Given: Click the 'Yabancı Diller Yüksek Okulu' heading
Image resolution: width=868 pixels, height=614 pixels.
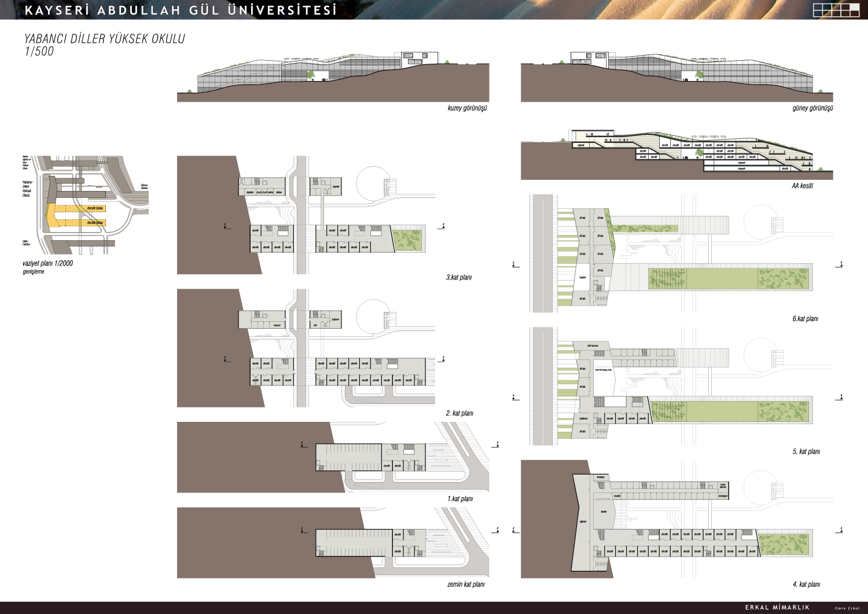Looking at the screenshot, I should coord(104,39).
